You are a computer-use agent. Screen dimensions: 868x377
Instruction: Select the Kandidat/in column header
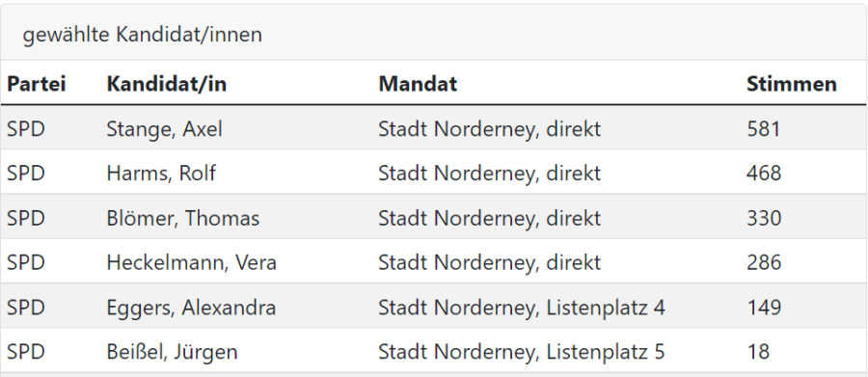click(x=167, y=84)
